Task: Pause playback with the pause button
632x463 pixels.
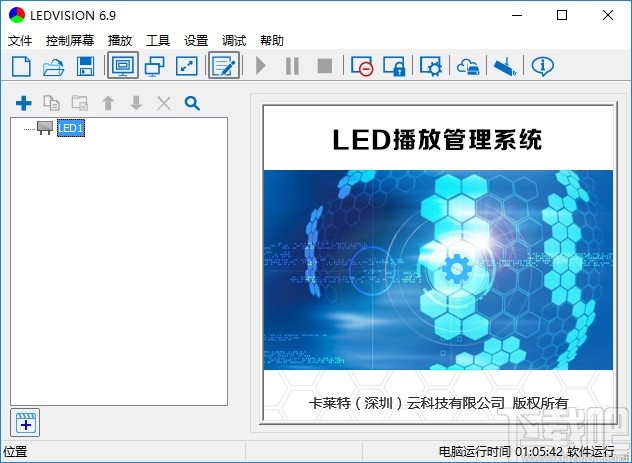Action: click(292, 66)
